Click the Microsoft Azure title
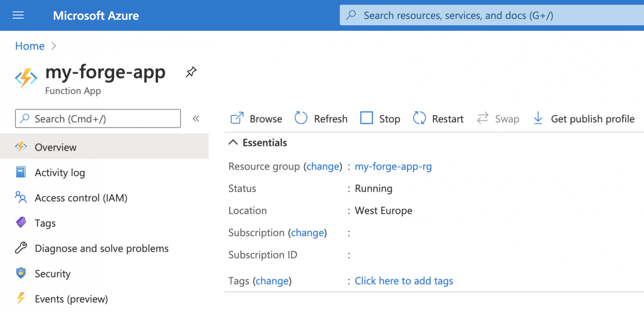This screenshot has height=312, width=644. click(x=96, y=16)
